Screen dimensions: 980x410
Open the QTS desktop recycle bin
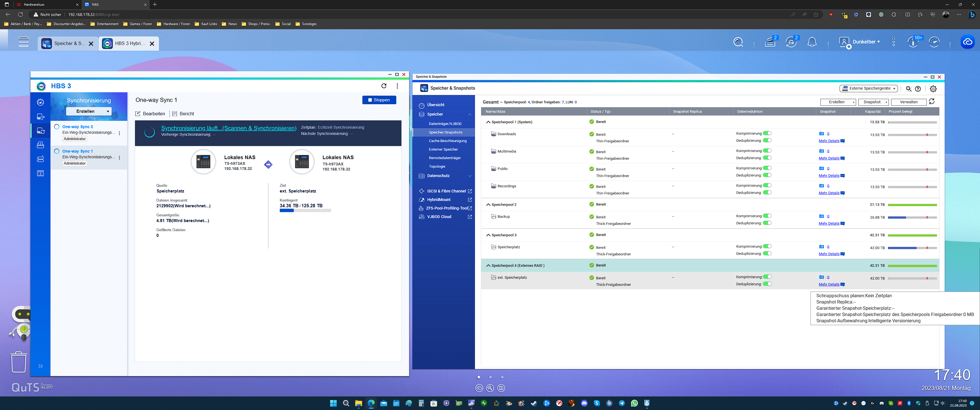tap(18, 362)
